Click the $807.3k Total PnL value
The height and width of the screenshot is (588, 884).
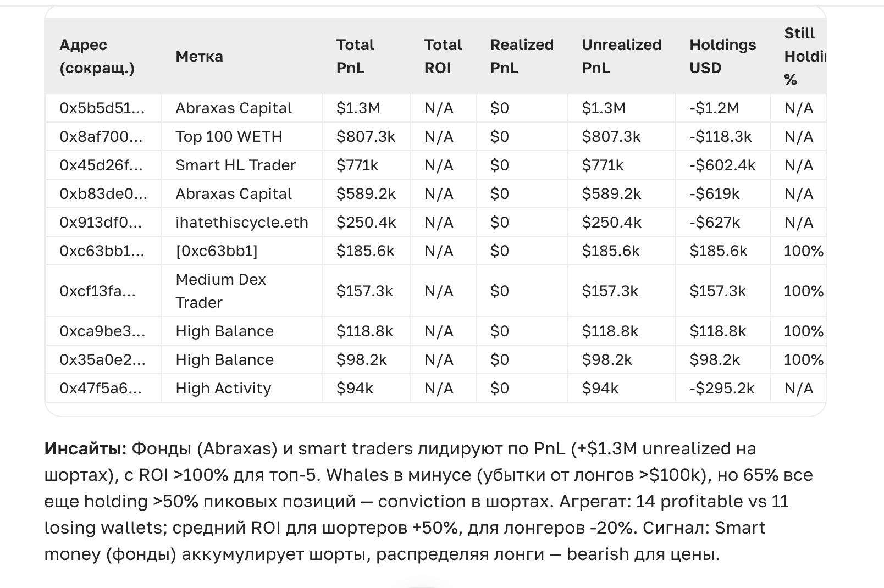pos(366,137)
